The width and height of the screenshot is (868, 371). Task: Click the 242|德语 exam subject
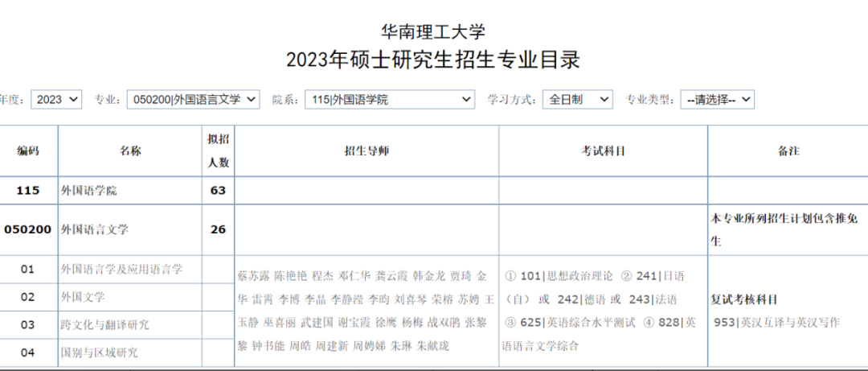(581, 299)
